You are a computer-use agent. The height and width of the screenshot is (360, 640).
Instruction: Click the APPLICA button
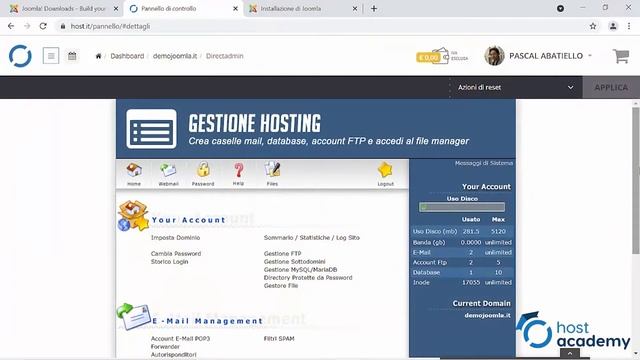coord(611,87)
